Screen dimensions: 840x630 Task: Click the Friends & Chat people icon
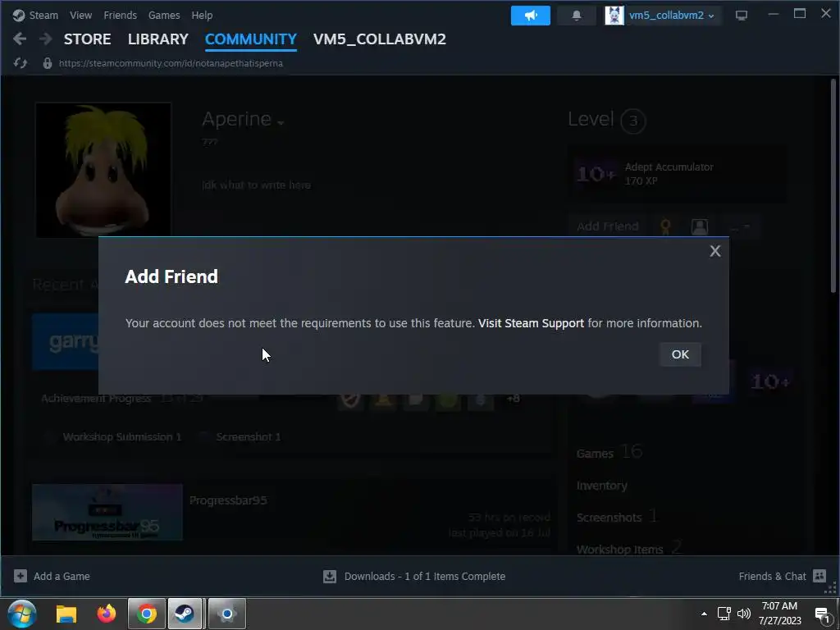(x=819, y=576)
